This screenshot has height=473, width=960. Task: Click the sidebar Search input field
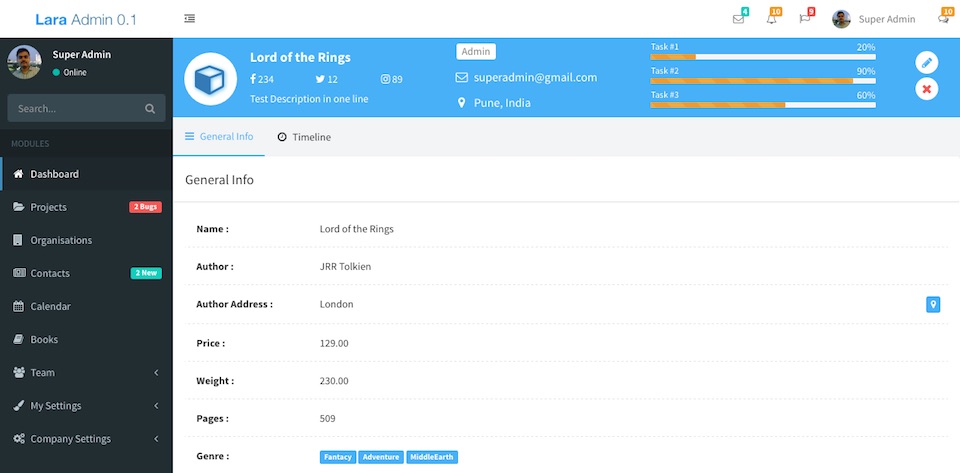click(75, 108)
